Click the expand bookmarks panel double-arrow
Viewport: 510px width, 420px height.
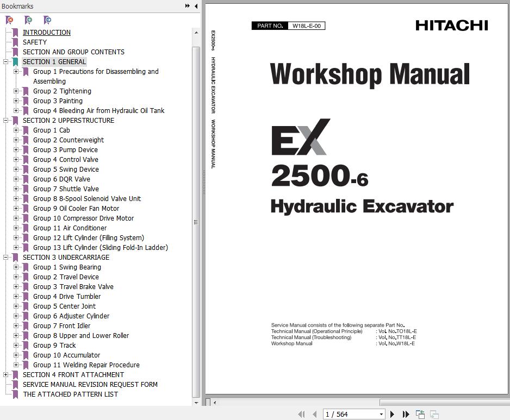tap(188, 6)
